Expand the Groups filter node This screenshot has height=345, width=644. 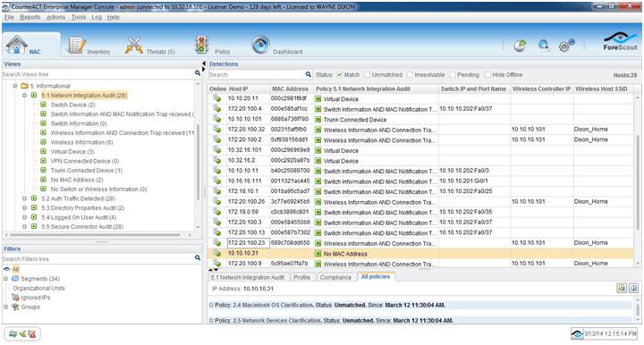point(5,307)
